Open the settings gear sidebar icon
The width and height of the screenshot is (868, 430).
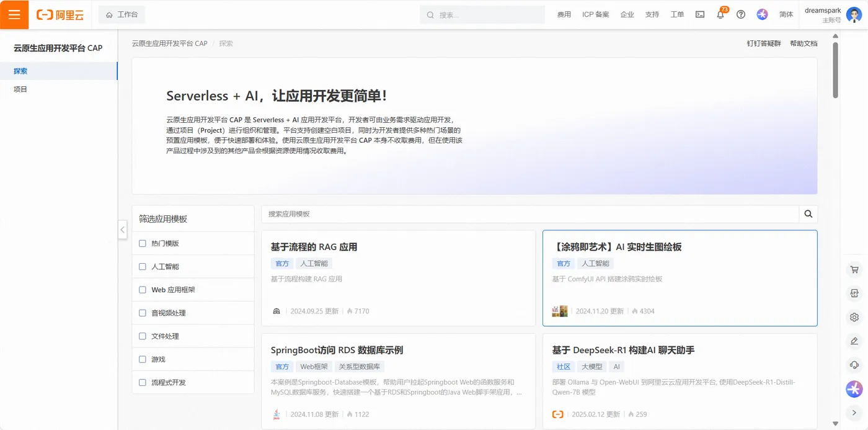coord(854,317)
